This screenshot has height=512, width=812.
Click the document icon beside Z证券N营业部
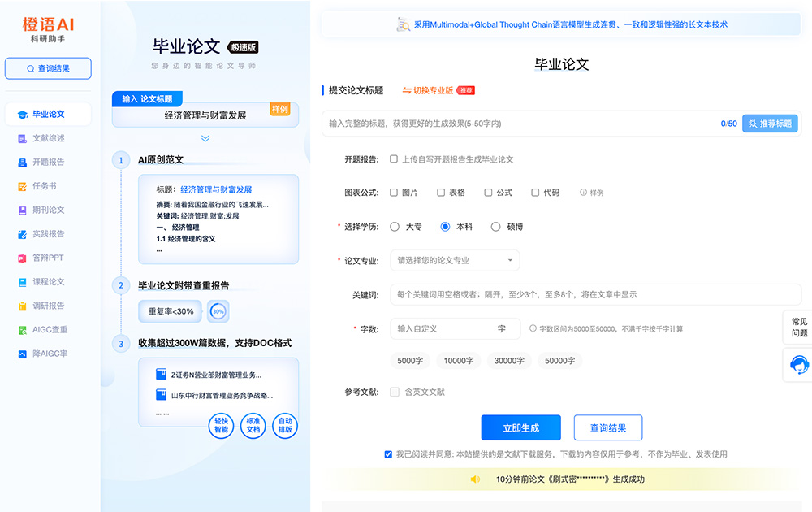(x=161, y=374)
